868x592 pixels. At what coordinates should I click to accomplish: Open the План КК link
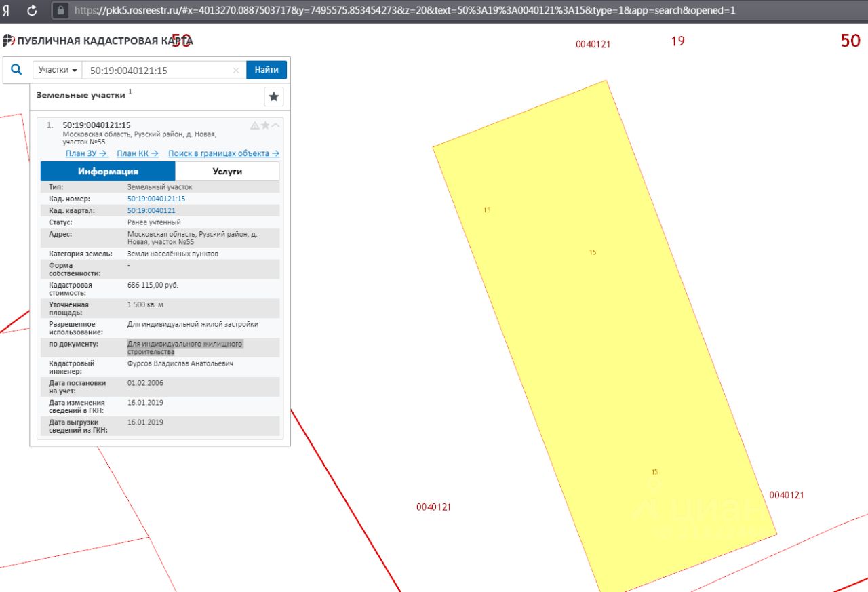click(138, 153)
